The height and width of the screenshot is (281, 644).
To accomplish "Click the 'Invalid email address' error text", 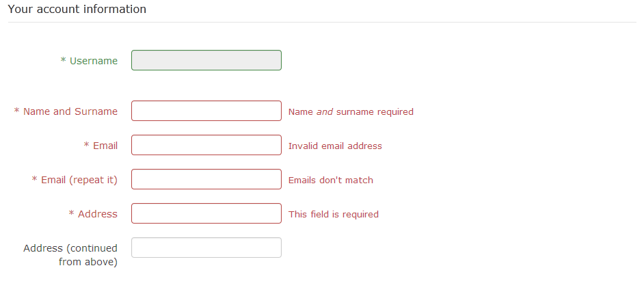I will click(x=335, y=146).
